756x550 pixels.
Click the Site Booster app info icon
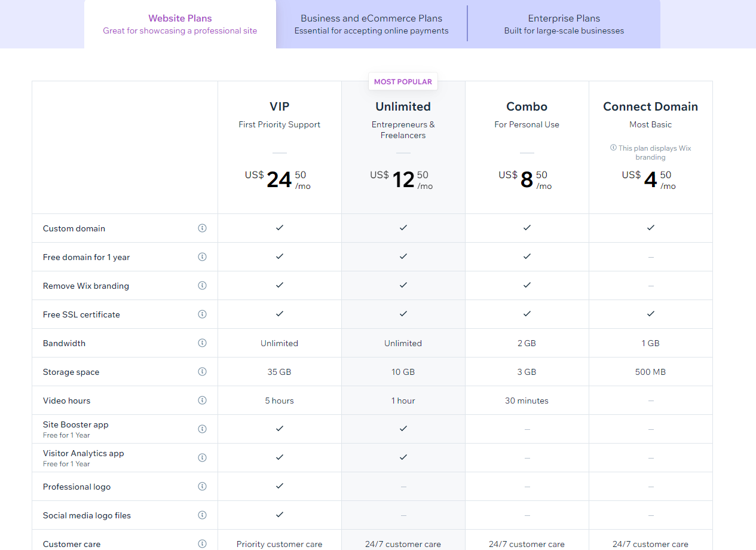tap(203, 429)
